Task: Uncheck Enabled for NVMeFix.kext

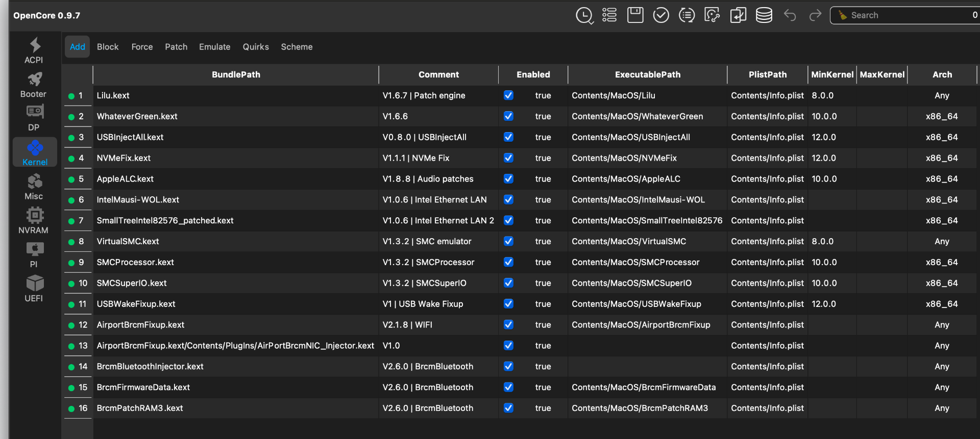Action: (x=508, y=158)
